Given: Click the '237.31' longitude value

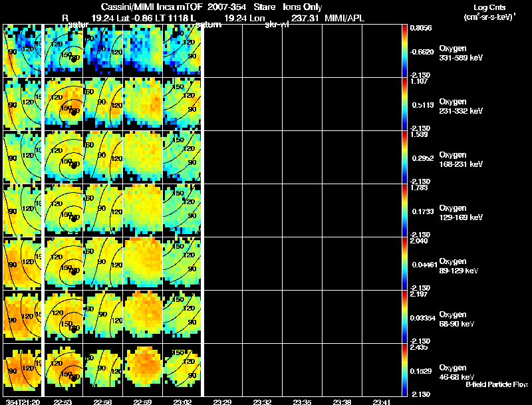Looking at the screenshot, I should pos(305,18).
